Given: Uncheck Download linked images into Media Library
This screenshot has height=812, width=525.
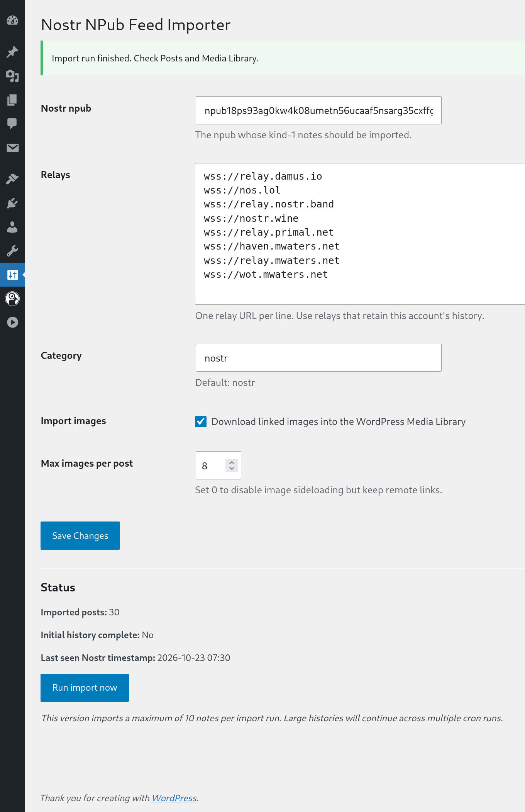Looking at the screenshot, I should 201,421.
